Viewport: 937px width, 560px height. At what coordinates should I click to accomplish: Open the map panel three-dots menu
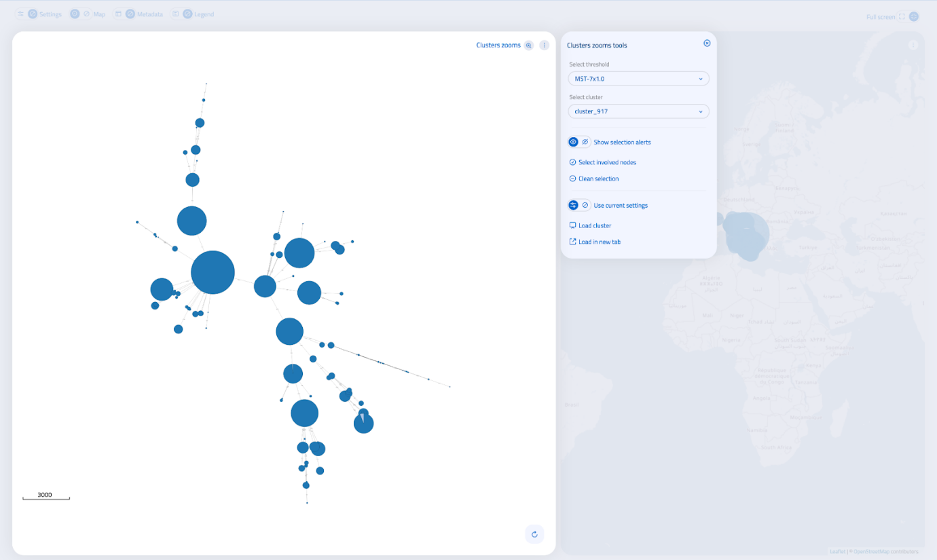pos(913,45)
